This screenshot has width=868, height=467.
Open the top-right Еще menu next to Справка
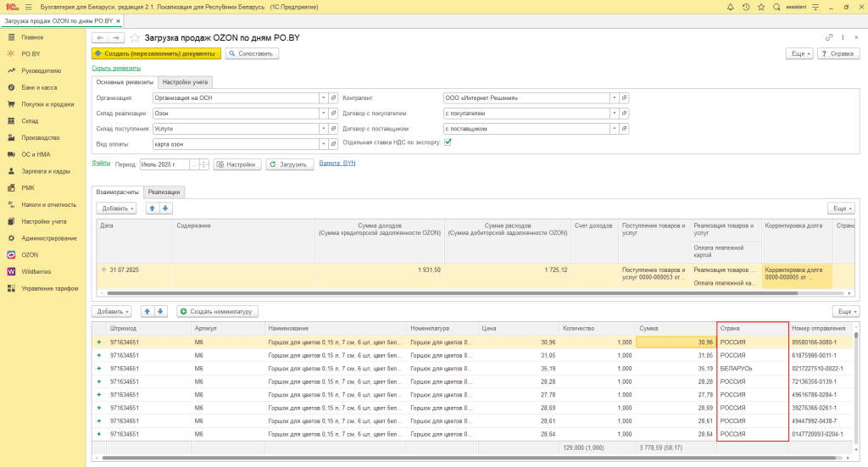(x=799, y=53)
